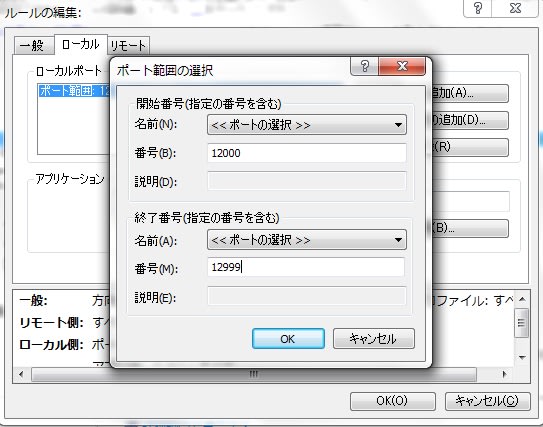543x427 pixels.
Task: Click the (B)... browse button in application section
Action: coord(470,228)
